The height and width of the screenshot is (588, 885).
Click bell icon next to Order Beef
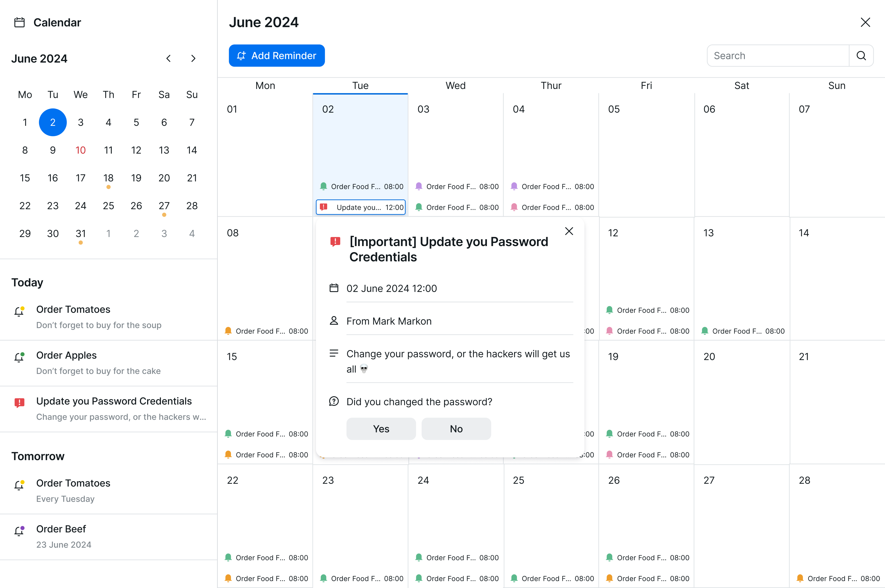[19, 531]
